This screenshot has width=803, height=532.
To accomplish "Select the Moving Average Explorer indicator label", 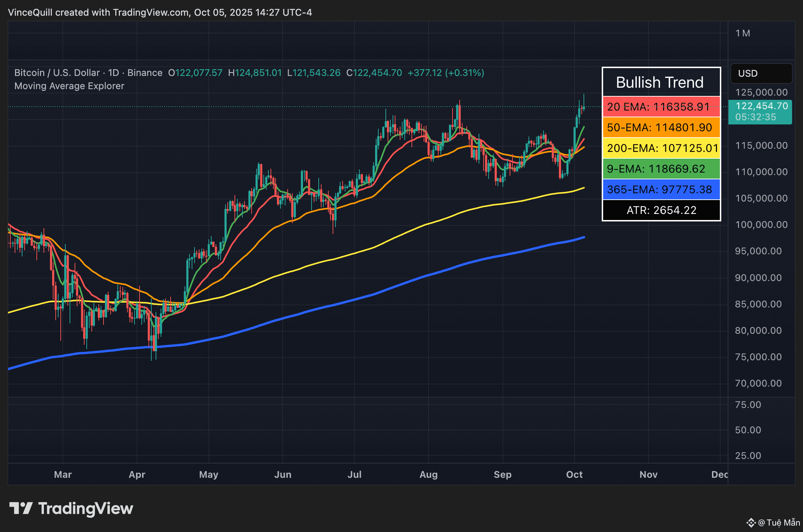I will pyautogui.click(x=69, y=86).
